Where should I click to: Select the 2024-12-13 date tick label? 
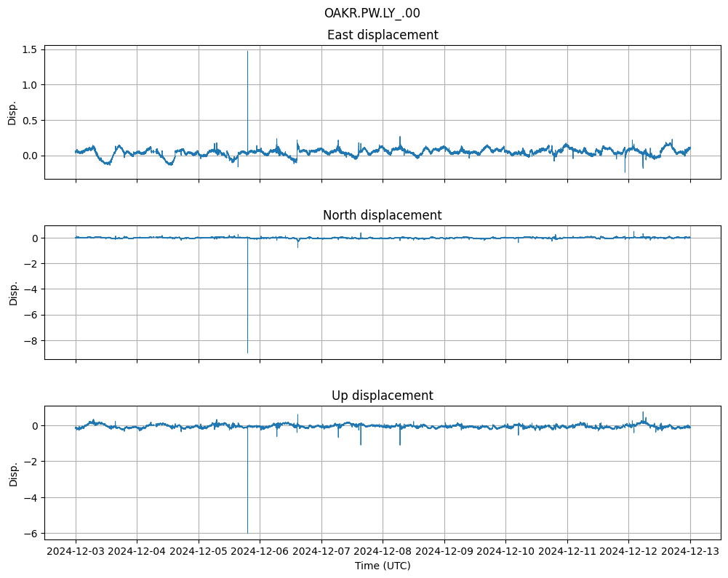[689, 552]
